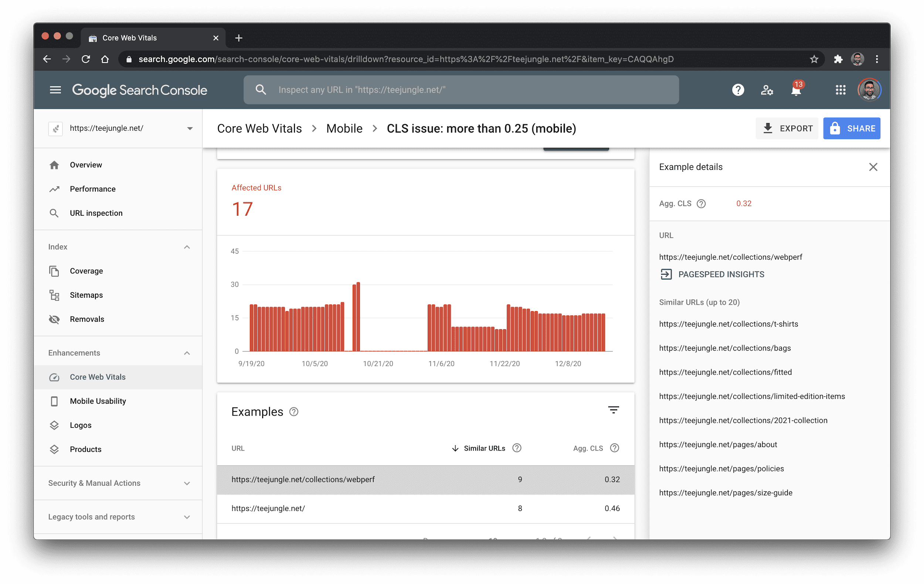Screen dimensions: 924x584
Task: Click the filter icon in Examples section
Action: [x=613, y=410]
